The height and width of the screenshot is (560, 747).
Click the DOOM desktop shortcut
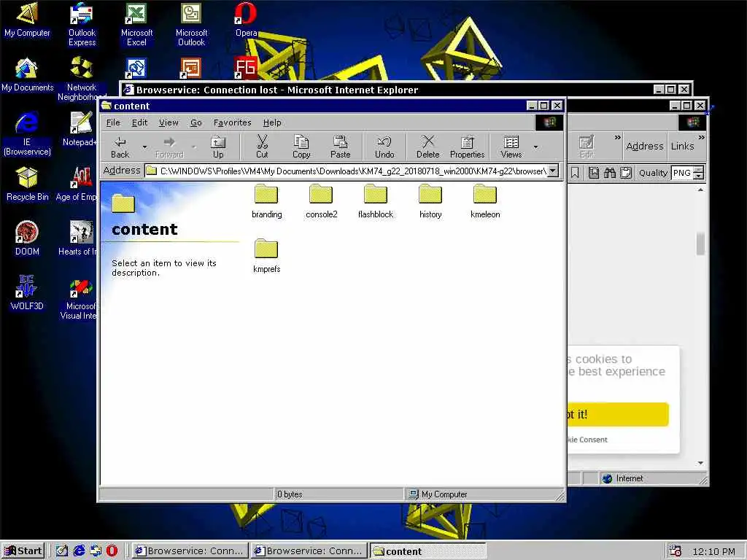pyautogui.click(x=27, y=238)
